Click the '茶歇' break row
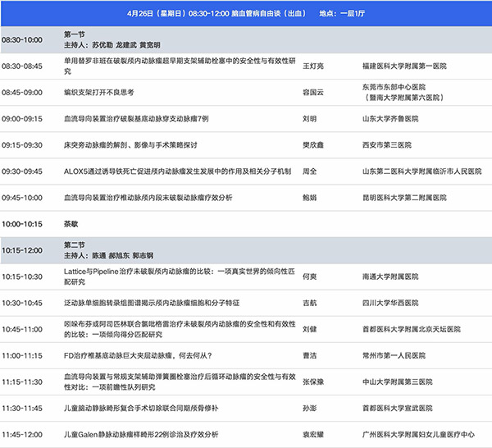 click(x=72, y=224)
